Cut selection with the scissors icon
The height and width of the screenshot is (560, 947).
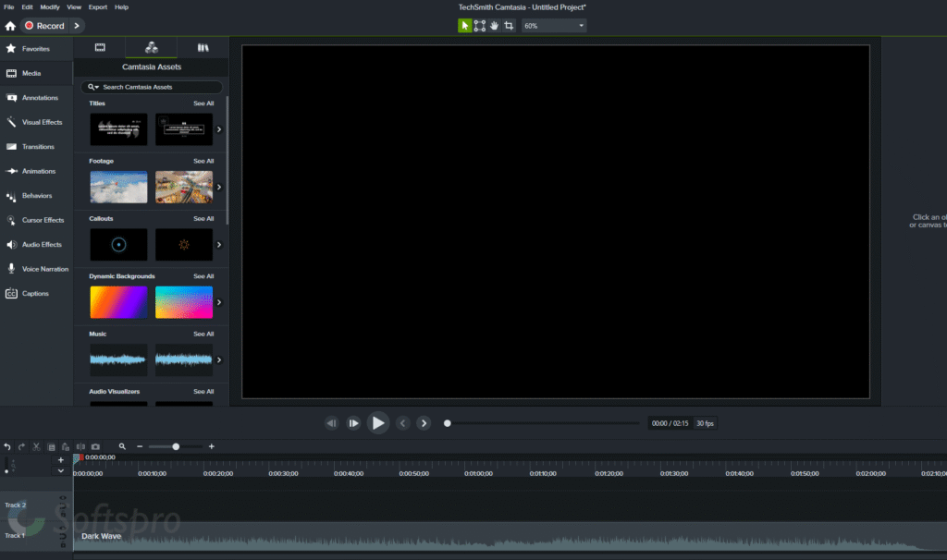point(36,447)
